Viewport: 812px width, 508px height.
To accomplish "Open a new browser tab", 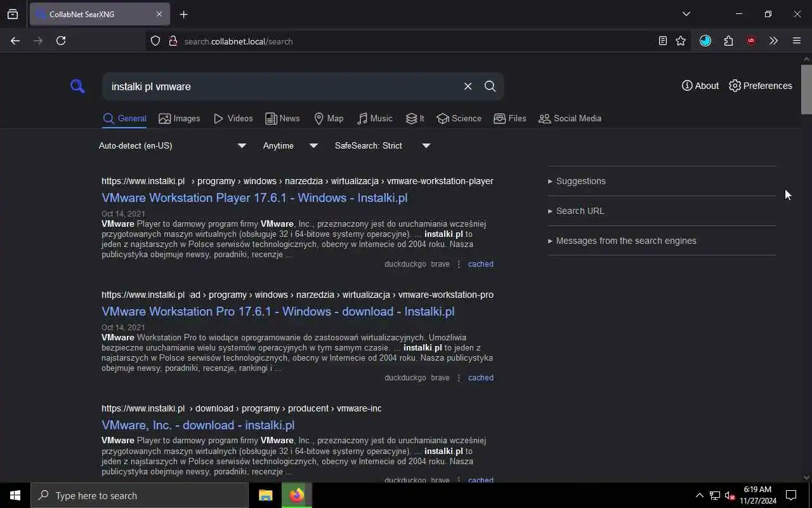I will point(183,14).
